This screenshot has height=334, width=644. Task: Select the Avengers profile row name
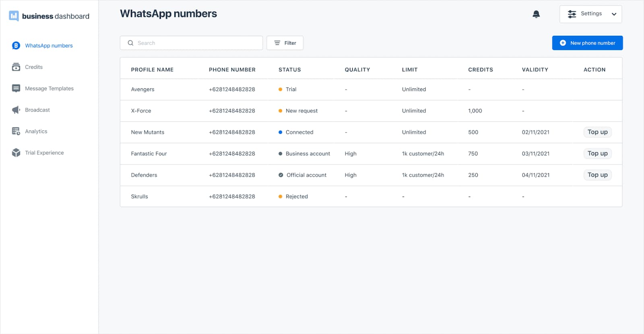(142, 89)
